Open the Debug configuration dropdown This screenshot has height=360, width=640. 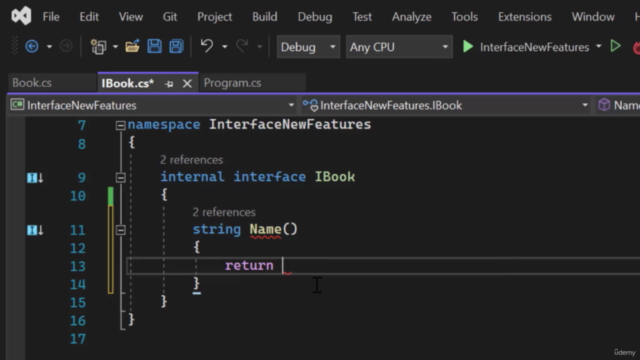pos(308,47)
